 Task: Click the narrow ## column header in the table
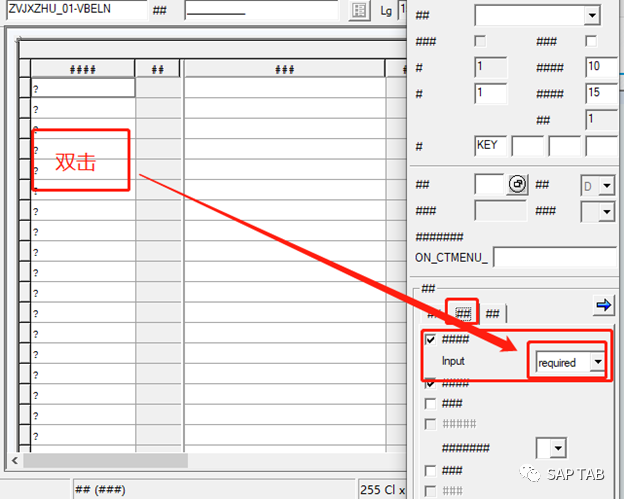click(158, 69)
